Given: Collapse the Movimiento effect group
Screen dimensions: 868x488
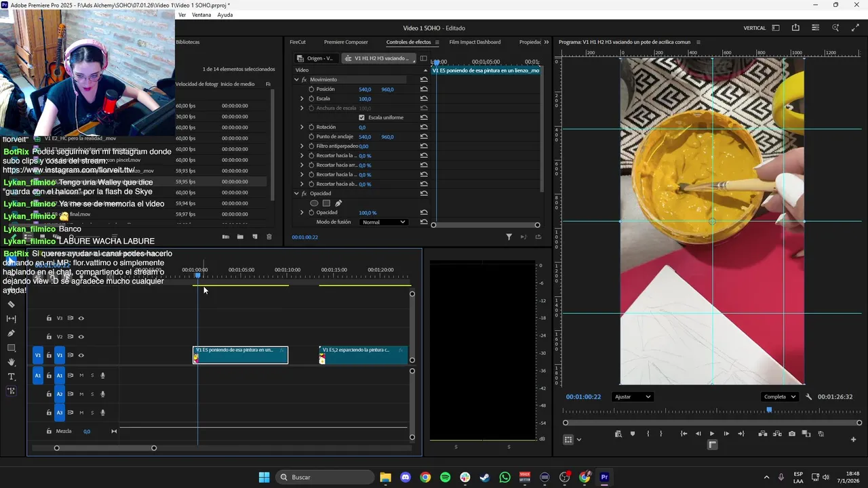Looking at the screenshot, I should [x=296, y=79].
